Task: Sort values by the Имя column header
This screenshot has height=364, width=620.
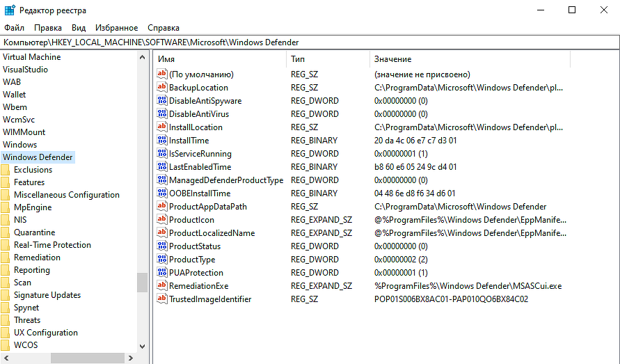Action: 218,59
